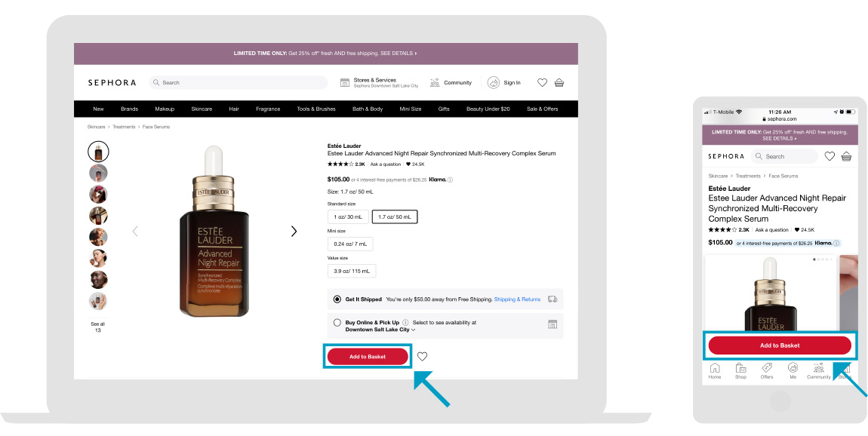Click See all 13 images
This screenshot has width=868, height=436.
tap(98, 327)
